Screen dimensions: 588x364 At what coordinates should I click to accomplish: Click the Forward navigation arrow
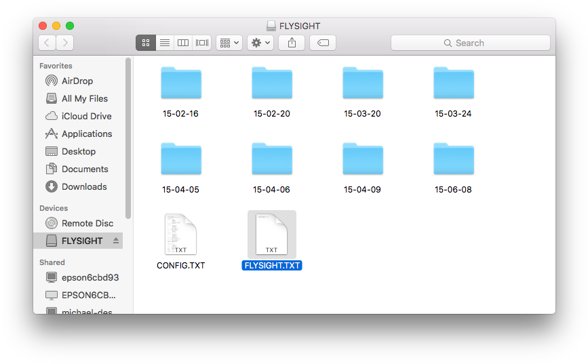pyautogui.click(x=65, y=43)
